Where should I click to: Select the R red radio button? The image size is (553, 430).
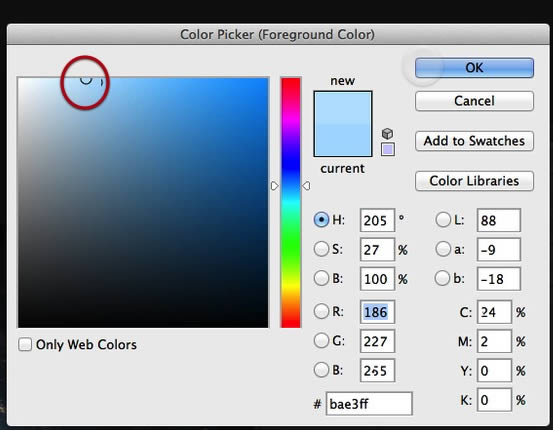[321, 311]
